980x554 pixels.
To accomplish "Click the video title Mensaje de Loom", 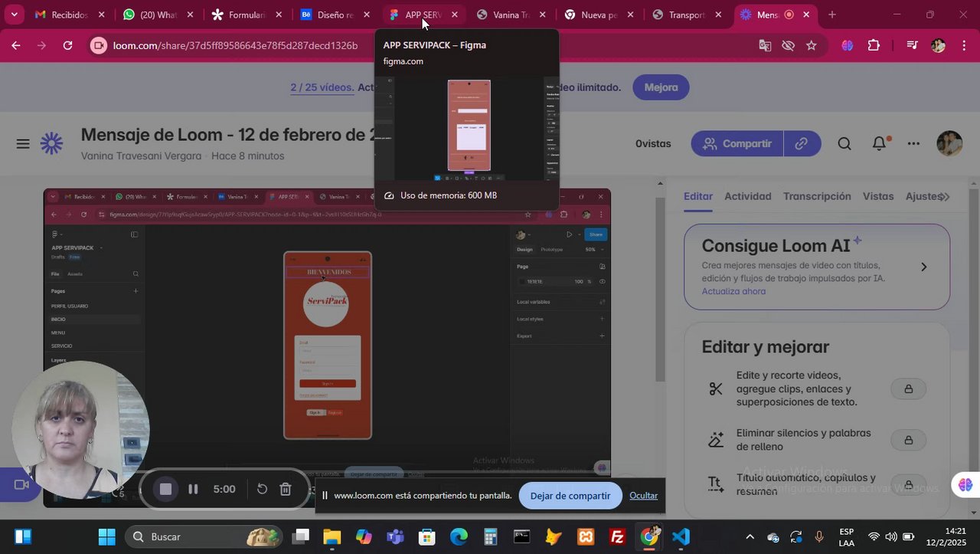I will coord(227,135).
